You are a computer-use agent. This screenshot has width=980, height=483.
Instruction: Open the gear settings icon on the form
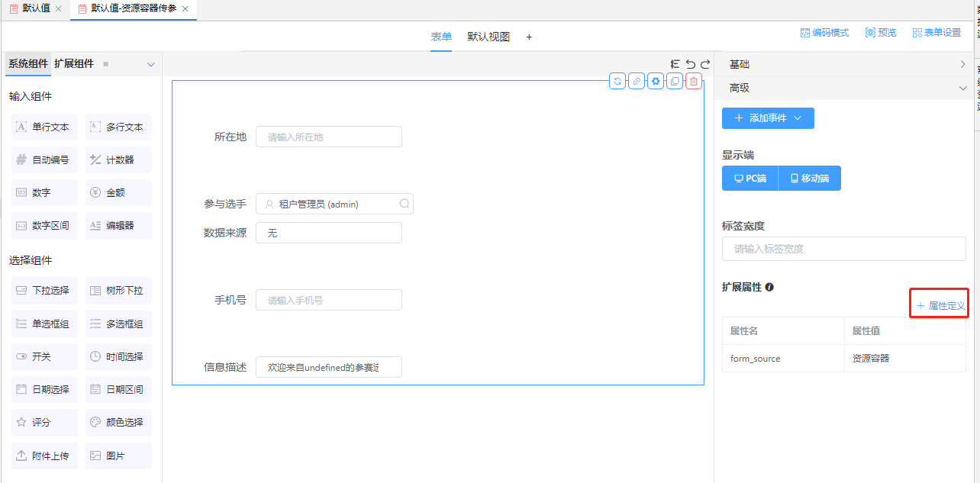[655, 81]
